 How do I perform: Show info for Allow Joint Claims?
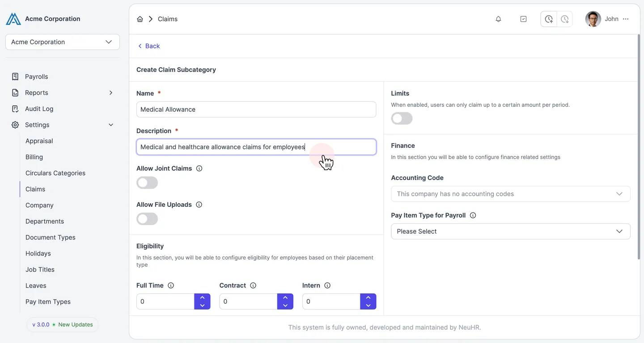click(x=199, y=168)
